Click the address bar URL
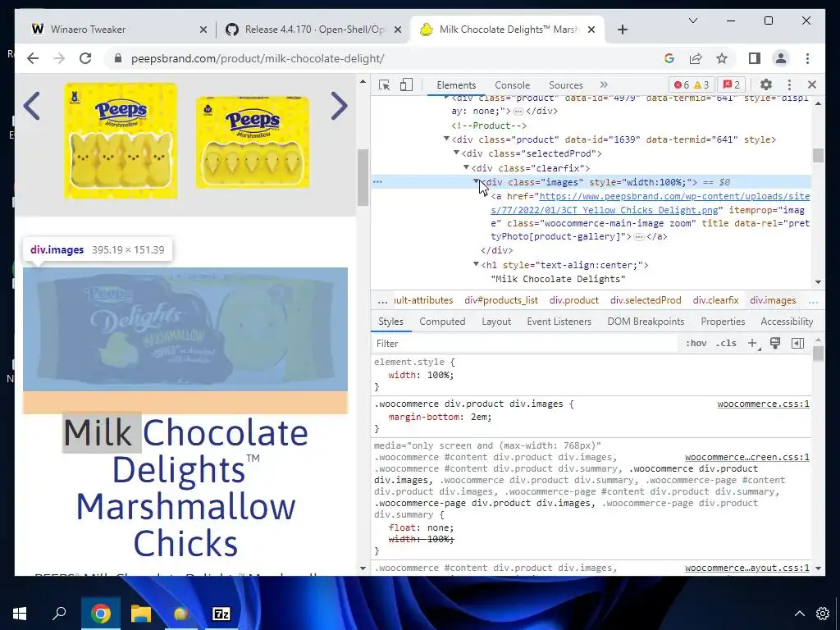Screen dimensions: 840x630 pos(258,58)
